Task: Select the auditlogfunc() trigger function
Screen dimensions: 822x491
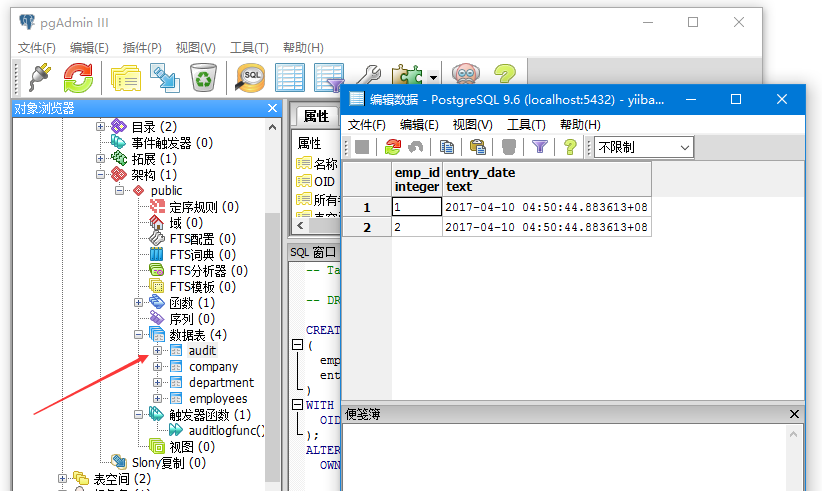Action: [x=226, y=430]
